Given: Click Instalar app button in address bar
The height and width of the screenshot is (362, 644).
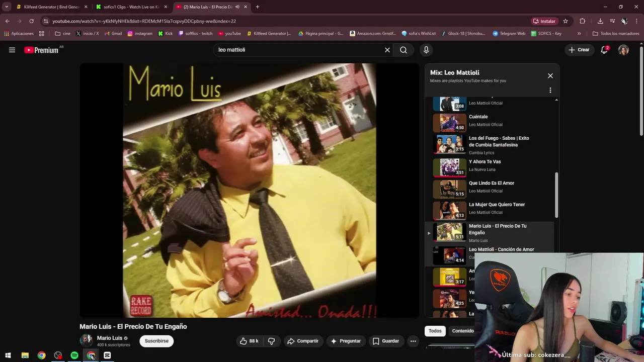Looking at the screenshot, I should (x=544, y=21).
